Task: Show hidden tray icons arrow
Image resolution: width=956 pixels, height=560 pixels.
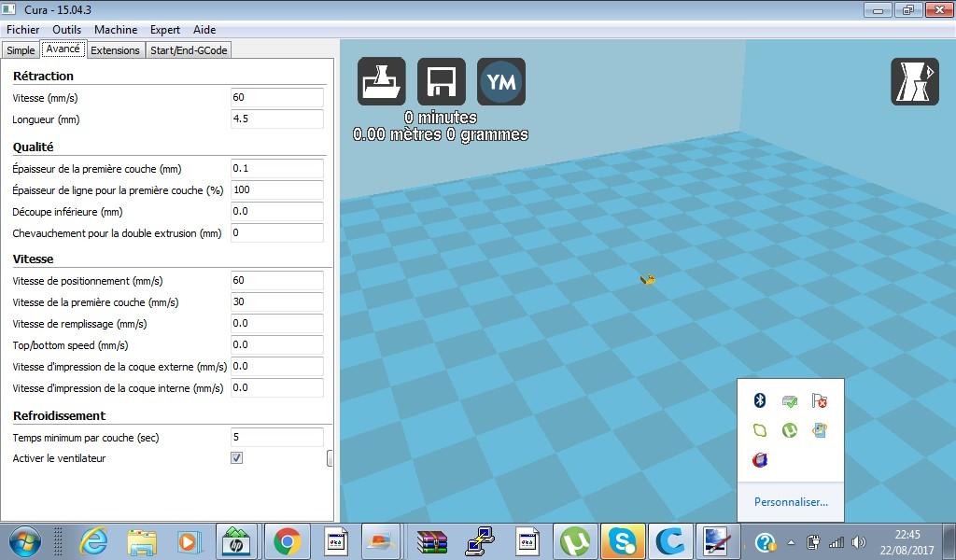Action: pos(791,541)
